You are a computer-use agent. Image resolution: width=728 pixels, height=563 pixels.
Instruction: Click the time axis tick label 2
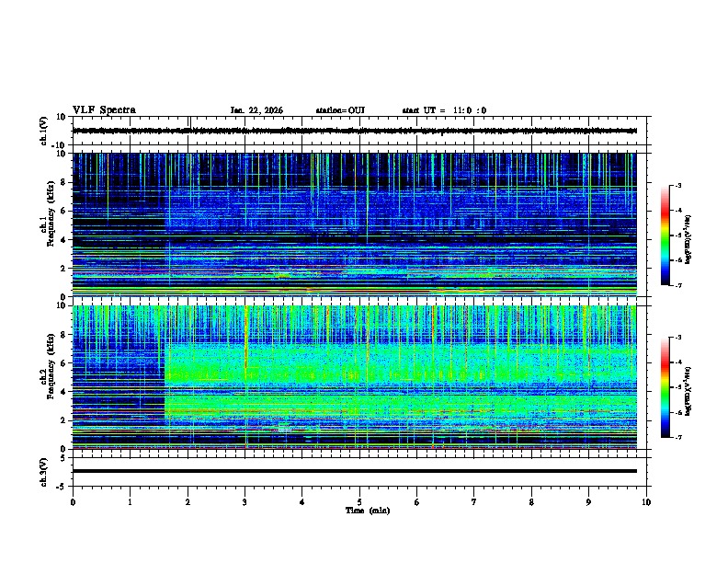(188, 502)
